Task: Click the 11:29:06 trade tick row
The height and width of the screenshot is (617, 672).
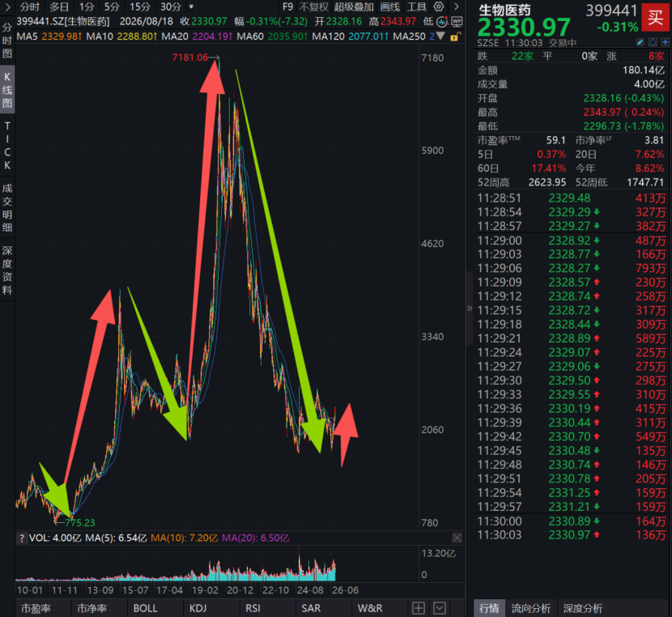Action: point(572,268)
